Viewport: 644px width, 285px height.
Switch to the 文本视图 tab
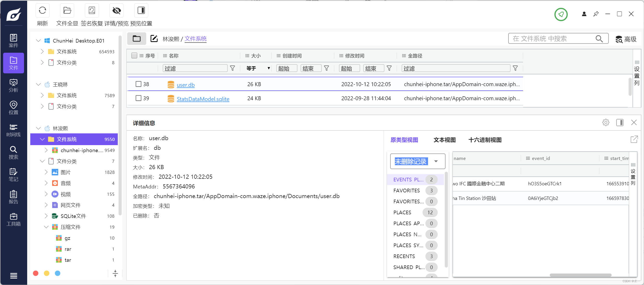(444, 140)
